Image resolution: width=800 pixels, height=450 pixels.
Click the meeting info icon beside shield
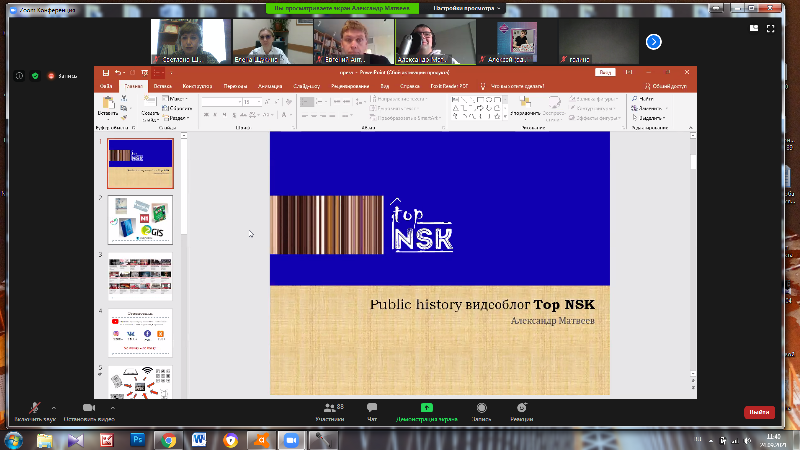click(19, 76)
